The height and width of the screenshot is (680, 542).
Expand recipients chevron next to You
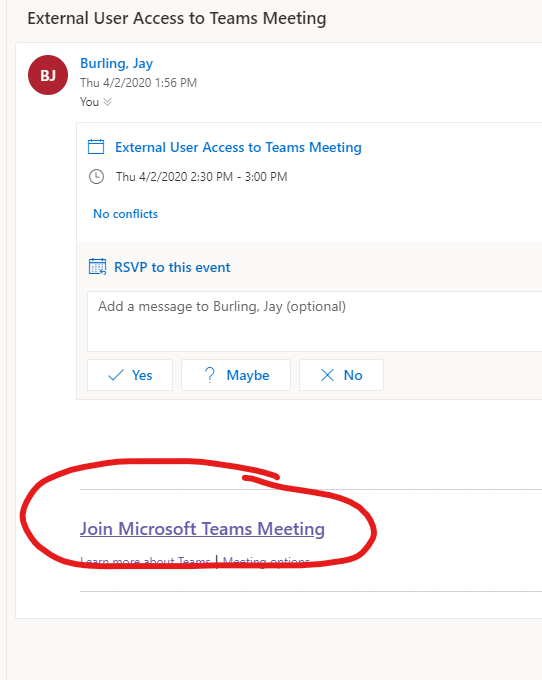coord(108,102)
